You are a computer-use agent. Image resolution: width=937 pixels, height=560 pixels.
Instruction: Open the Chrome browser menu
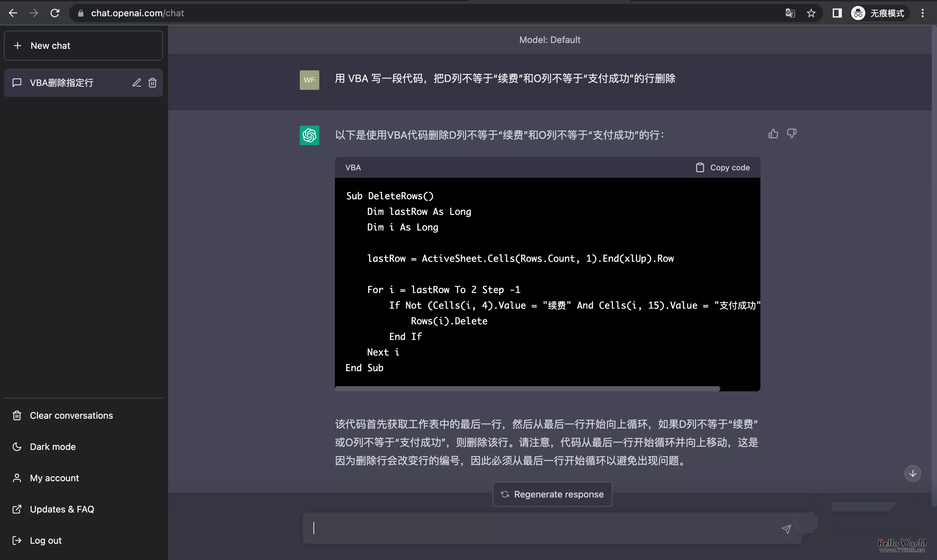click(x=922, y=13)
